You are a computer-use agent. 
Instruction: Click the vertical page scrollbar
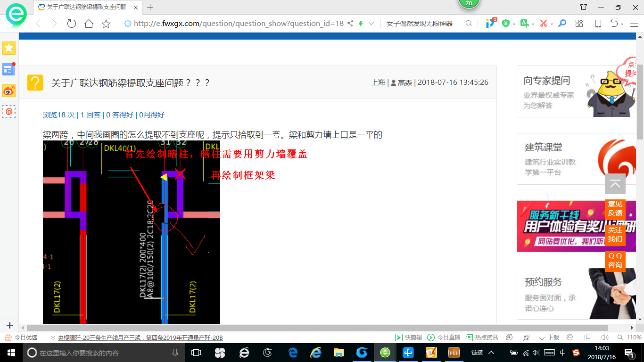point(640,102)
